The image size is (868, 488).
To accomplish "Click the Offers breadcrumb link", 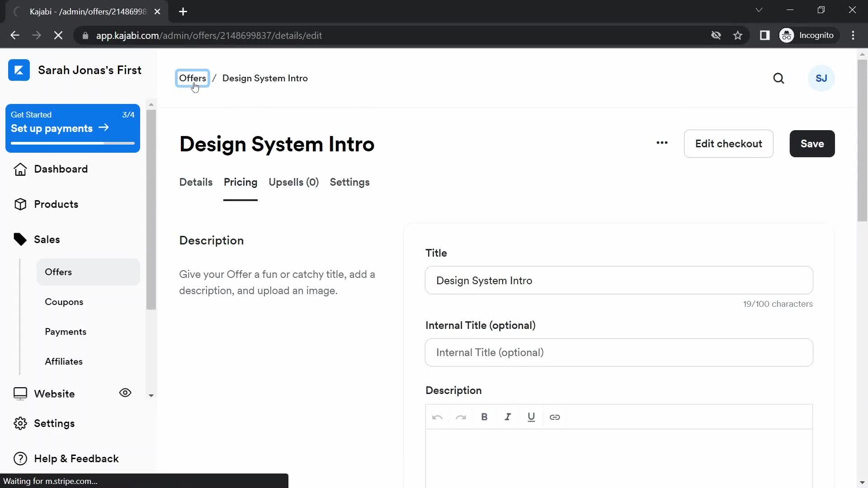I will [193, 78].
